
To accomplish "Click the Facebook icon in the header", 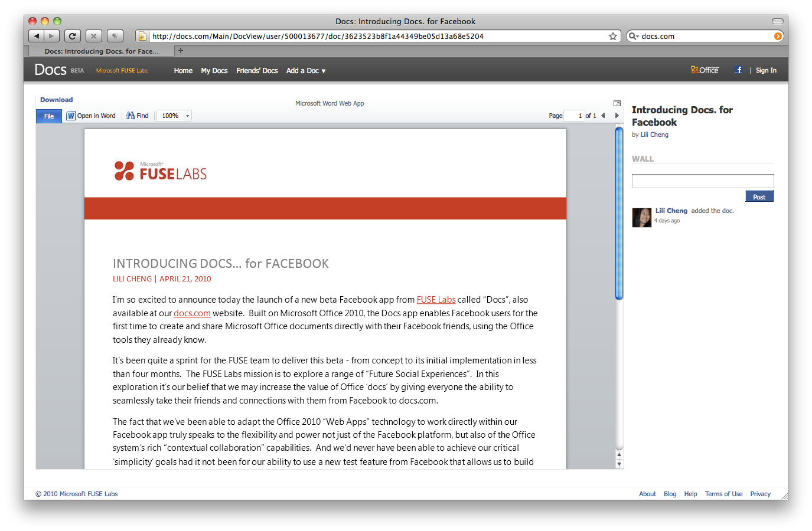I will tap(738, 70).
